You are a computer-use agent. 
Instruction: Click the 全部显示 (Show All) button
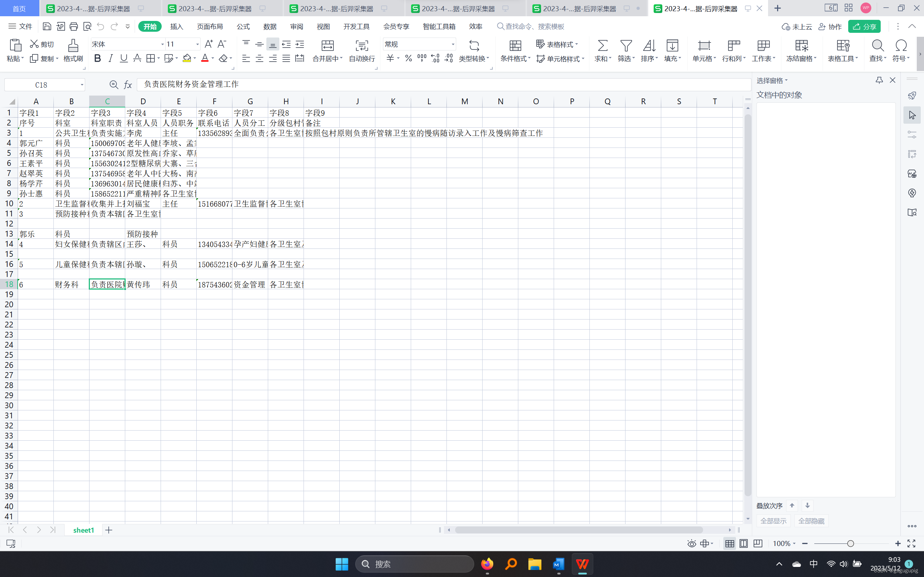773,521
